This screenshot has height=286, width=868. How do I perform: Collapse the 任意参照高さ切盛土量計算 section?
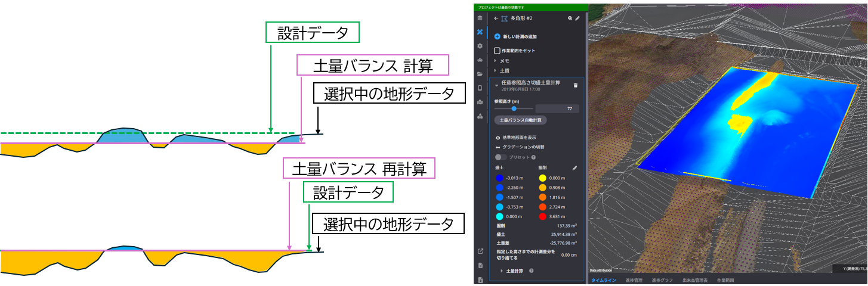(x=496, y=85)
